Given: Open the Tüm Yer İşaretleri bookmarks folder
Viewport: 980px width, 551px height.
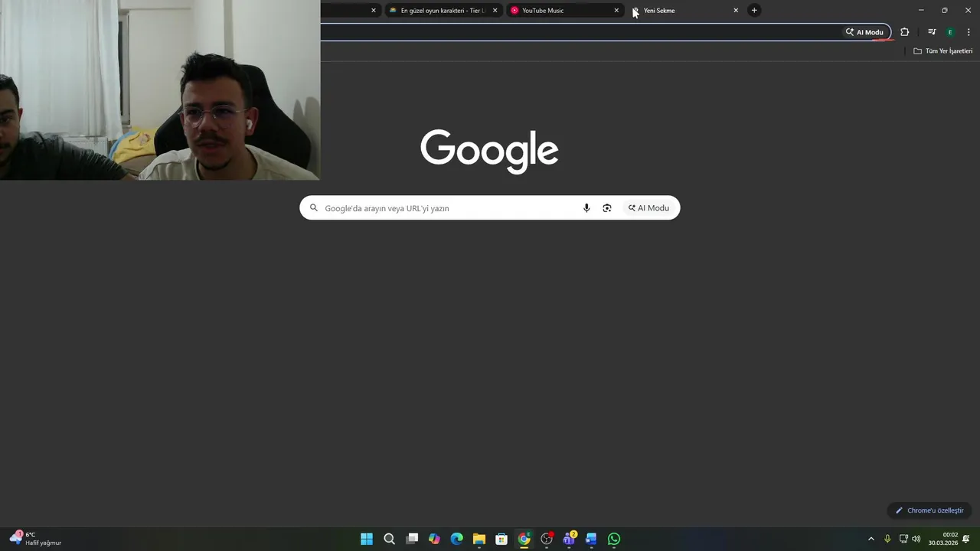Looking at the screenshot, I should 943,51.
